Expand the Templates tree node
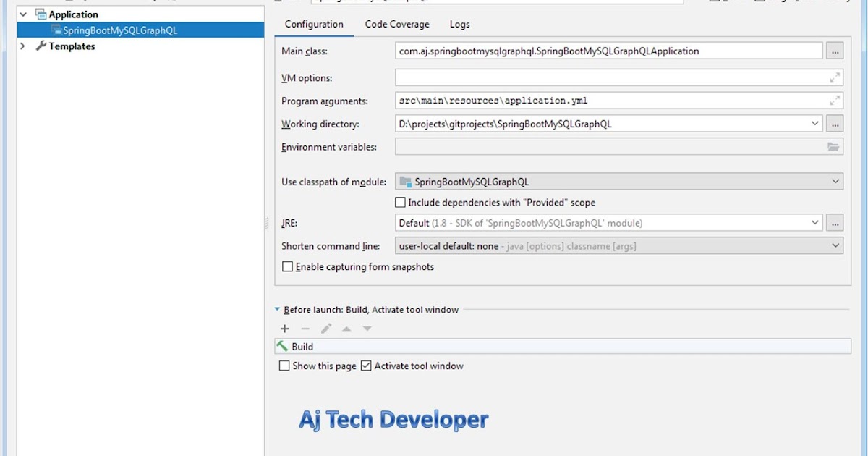This screenshot has width=868, height=456. point(23,46)
